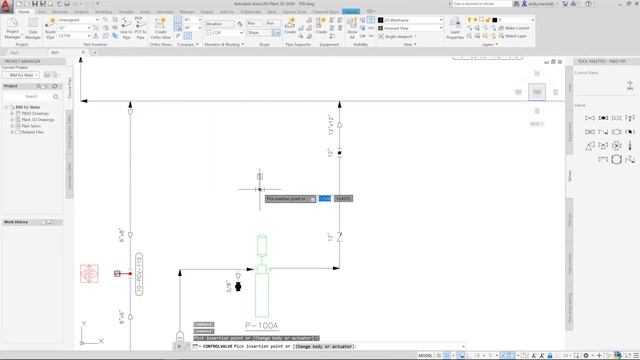Open the current project dropdown
This screenshot has width=640, height=360.
[21, 75]
